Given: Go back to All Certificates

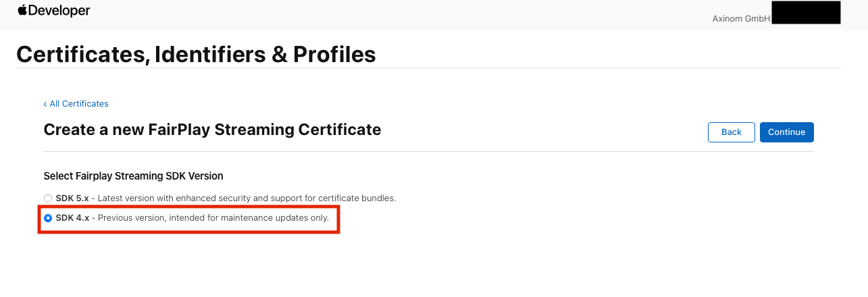Looking at the screenshot, I should click(79, 104).
